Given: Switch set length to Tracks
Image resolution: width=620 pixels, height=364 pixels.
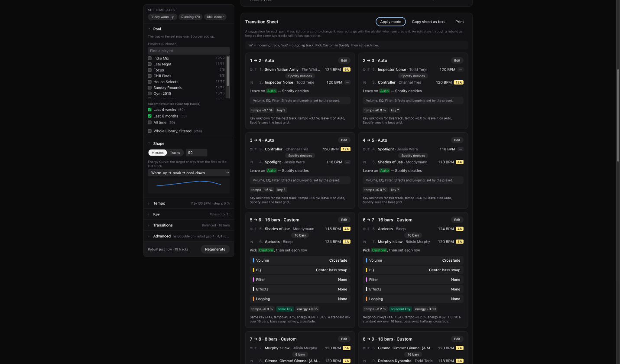Looking at the screenshot, I should point(175,153).
